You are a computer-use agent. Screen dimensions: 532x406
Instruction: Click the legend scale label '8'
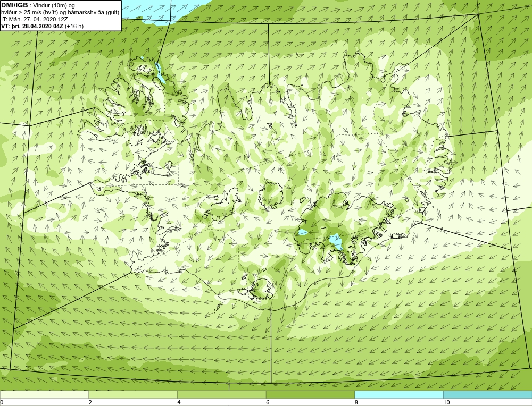pyautogui.click(x=356, y=402)
